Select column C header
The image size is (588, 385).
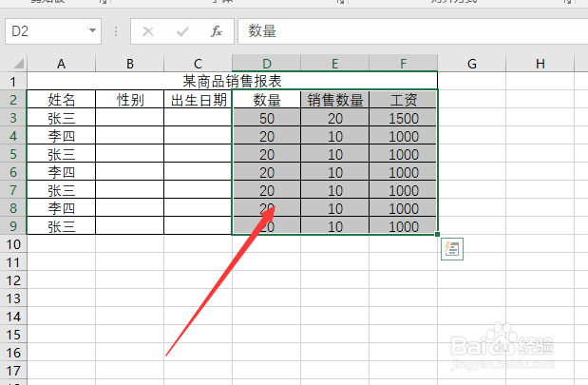coord(198,63)
